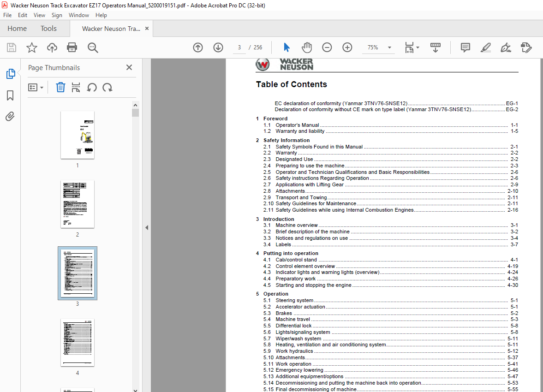Rotate page clockwise icon

107,87
